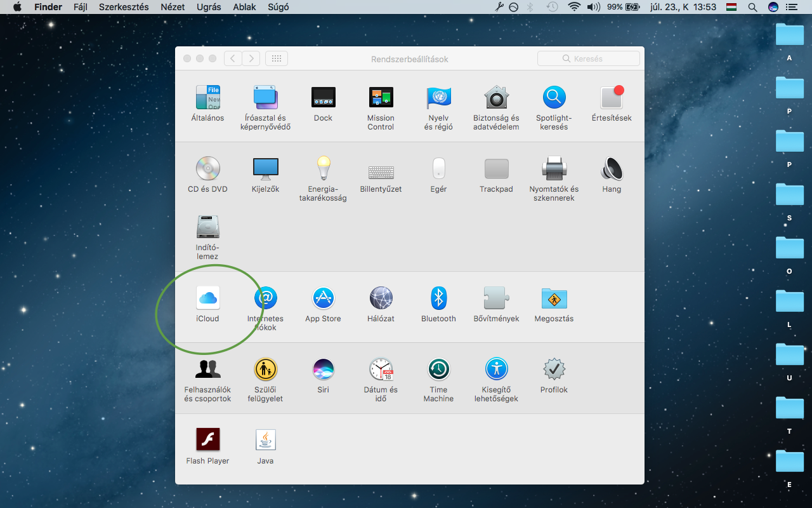
Task: Open the Fájl menu
Action: [81, 7]
